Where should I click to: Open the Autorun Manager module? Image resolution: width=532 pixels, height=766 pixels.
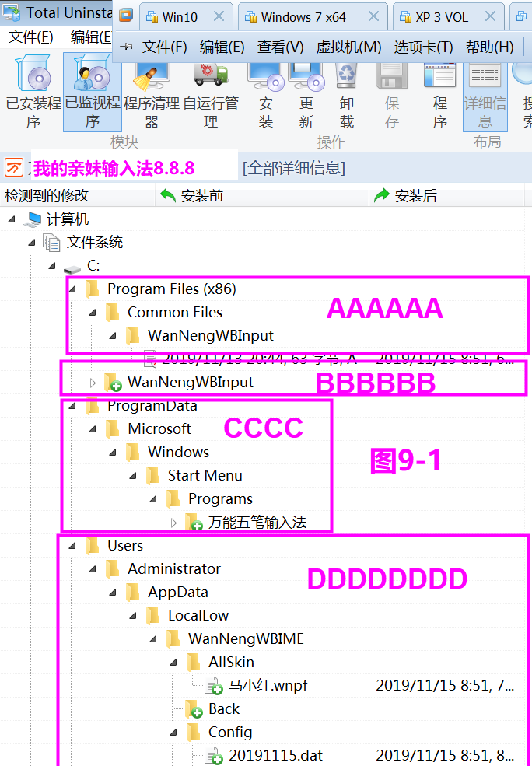pos(211,93)
